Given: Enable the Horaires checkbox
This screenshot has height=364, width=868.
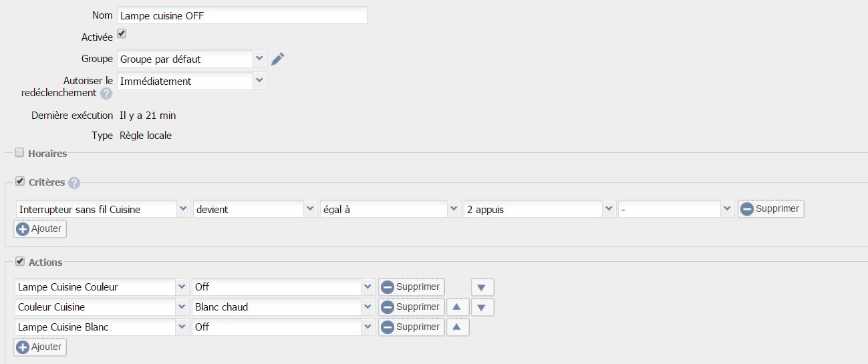Looking at the screenshot, I should [19, 153].
